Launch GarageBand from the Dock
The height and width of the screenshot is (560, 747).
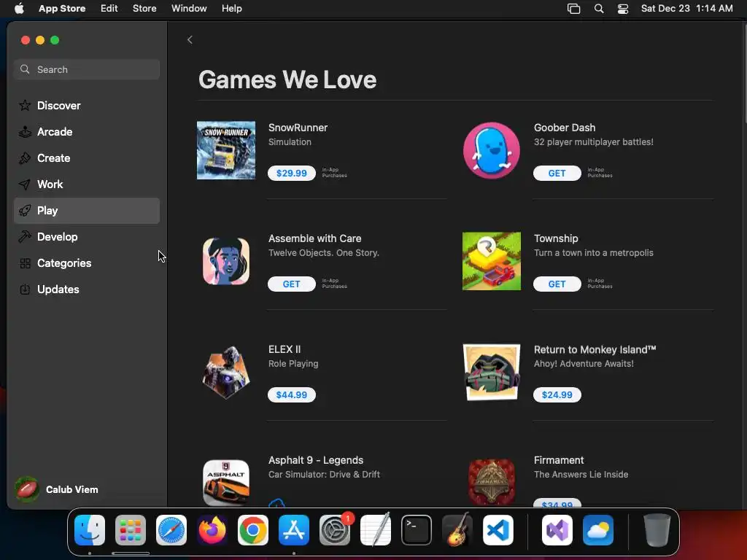[457, 530]
